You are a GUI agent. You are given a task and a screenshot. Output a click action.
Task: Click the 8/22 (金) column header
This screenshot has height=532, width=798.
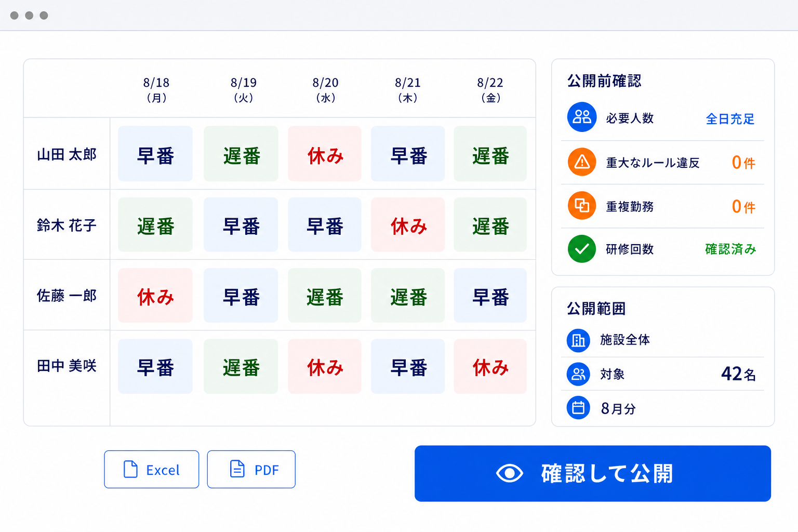click(490, 90)
